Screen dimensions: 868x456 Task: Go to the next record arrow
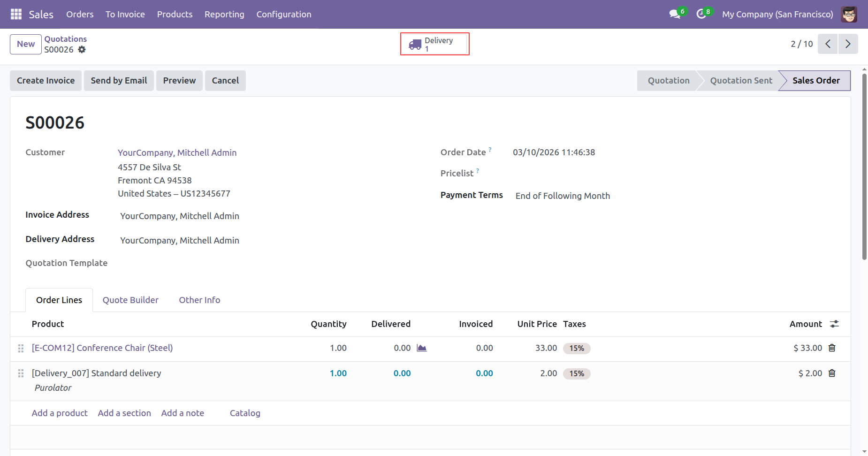coord(848,44)
